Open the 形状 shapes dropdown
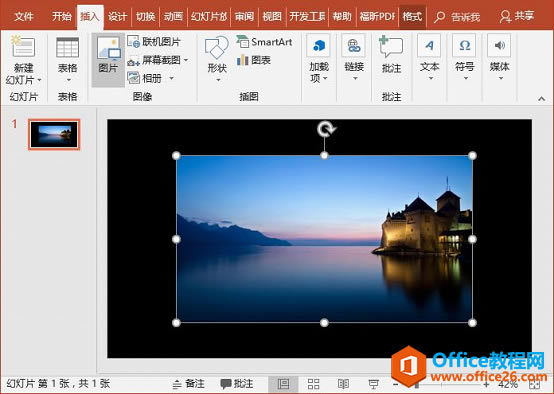 (217, 58)
